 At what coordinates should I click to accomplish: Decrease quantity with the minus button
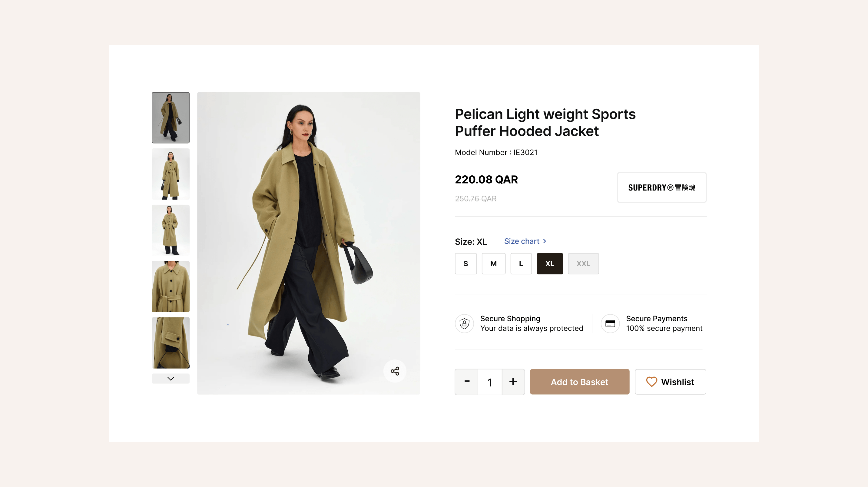coord(467,382)
